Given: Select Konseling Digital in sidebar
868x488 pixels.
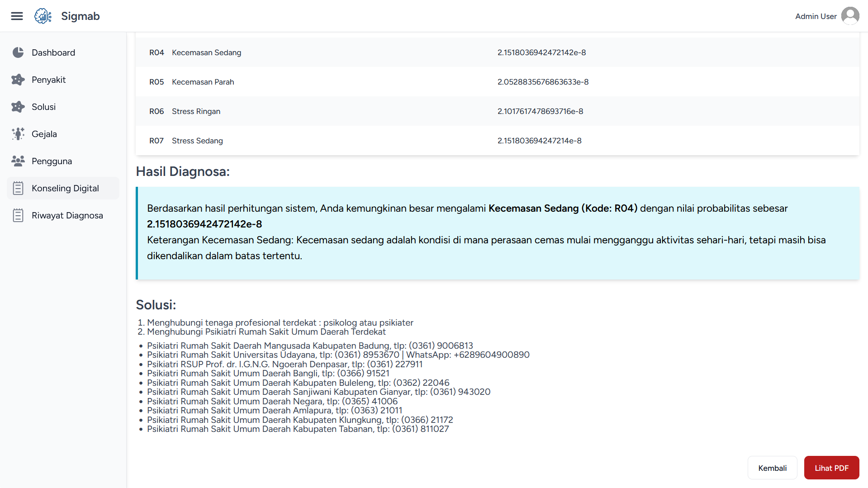Looking at the screenshot, I should (65, 188).
